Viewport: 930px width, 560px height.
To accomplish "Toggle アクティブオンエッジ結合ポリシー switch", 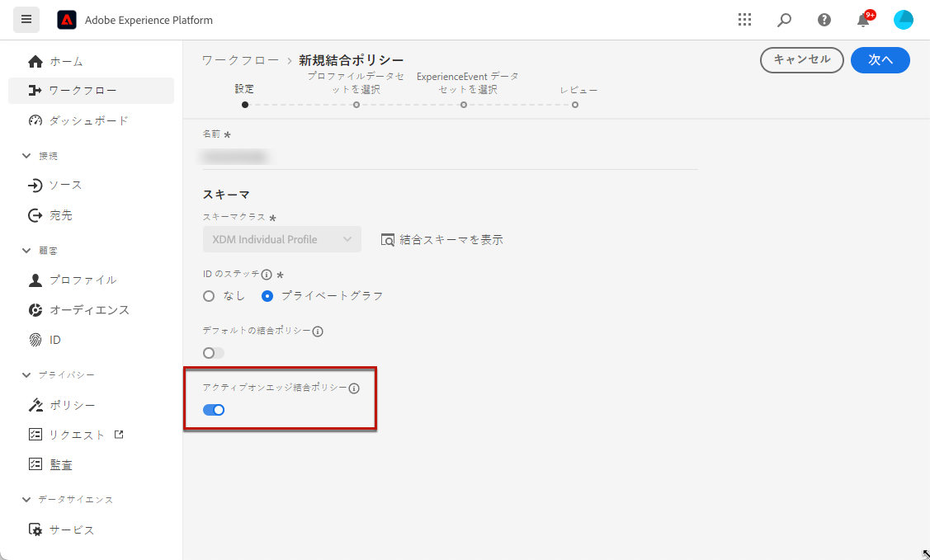I will point(214,409).
